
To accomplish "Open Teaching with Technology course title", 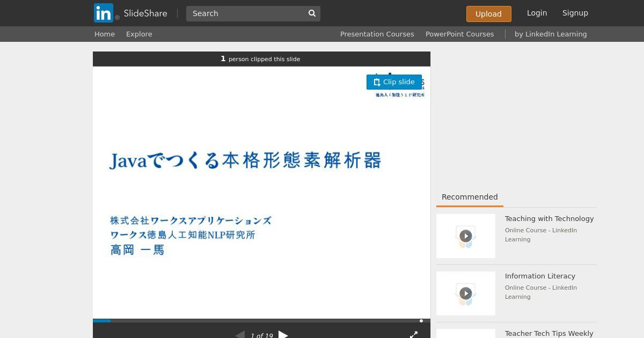I will [549, 219].
